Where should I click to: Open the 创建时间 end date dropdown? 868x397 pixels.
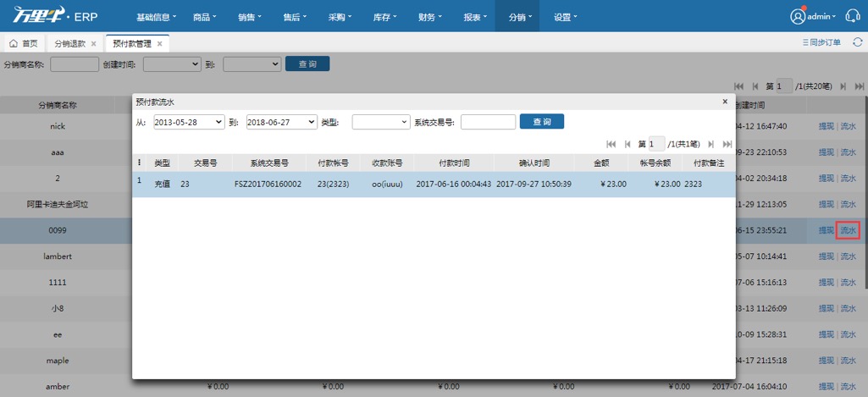pos(252,64)
